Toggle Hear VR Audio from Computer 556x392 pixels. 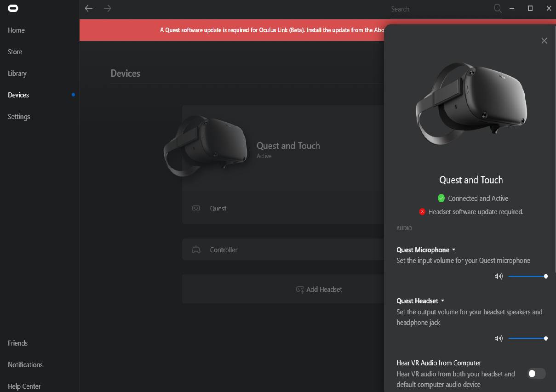536,374
